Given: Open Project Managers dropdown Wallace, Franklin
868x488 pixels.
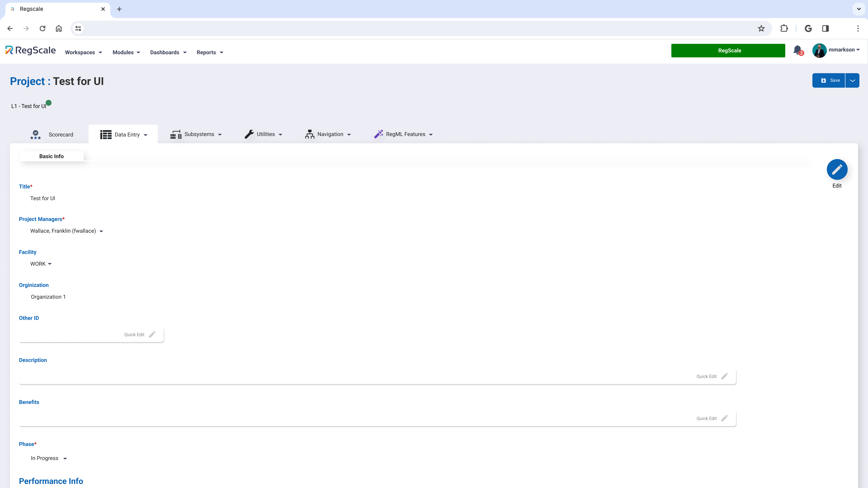Looking at the screenshot, I should pyautogui.click(x=66, y=231).
